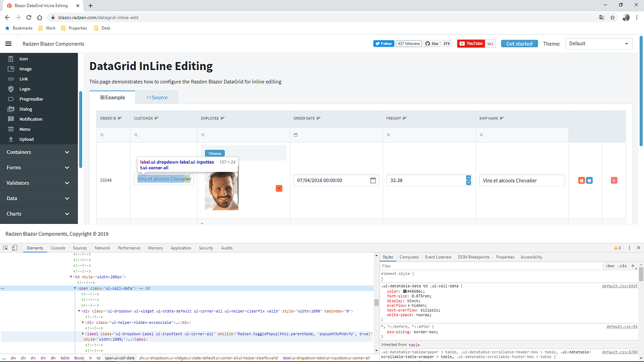Viewport: 644px width, 362px height.
Task: Toggle the DevTools device emulation icon
Action: tap(14, 248)
